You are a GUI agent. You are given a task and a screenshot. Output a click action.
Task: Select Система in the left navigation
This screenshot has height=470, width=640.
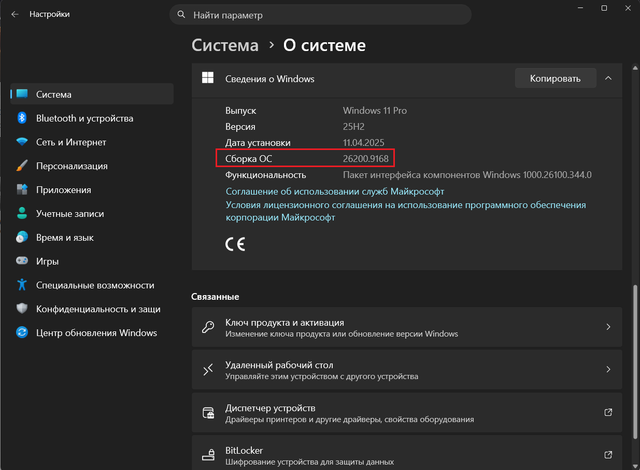point(92,94)
